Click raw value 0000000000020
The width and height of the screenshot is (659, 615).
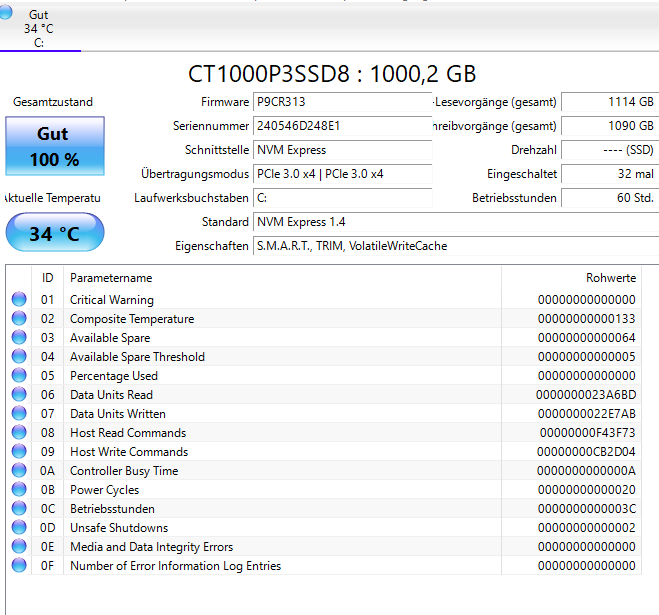point(586,490)
